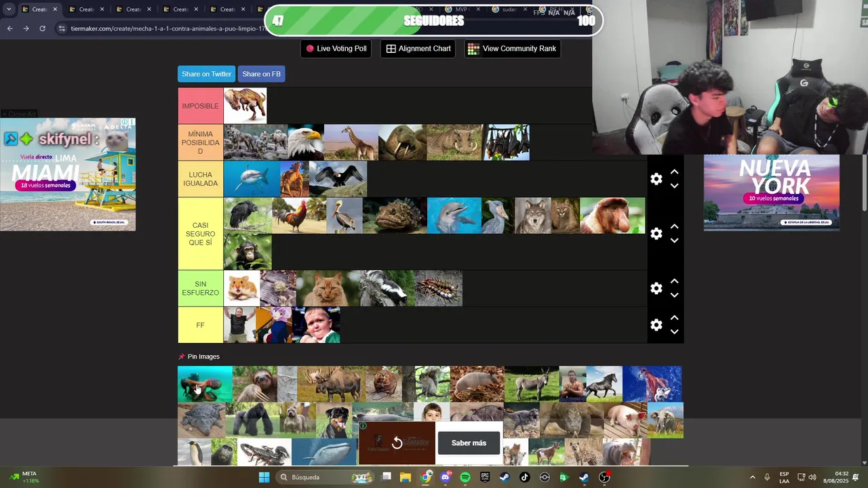Select the bald eagle thumbnail
This screenshot has width=868, height=488.
305,142
